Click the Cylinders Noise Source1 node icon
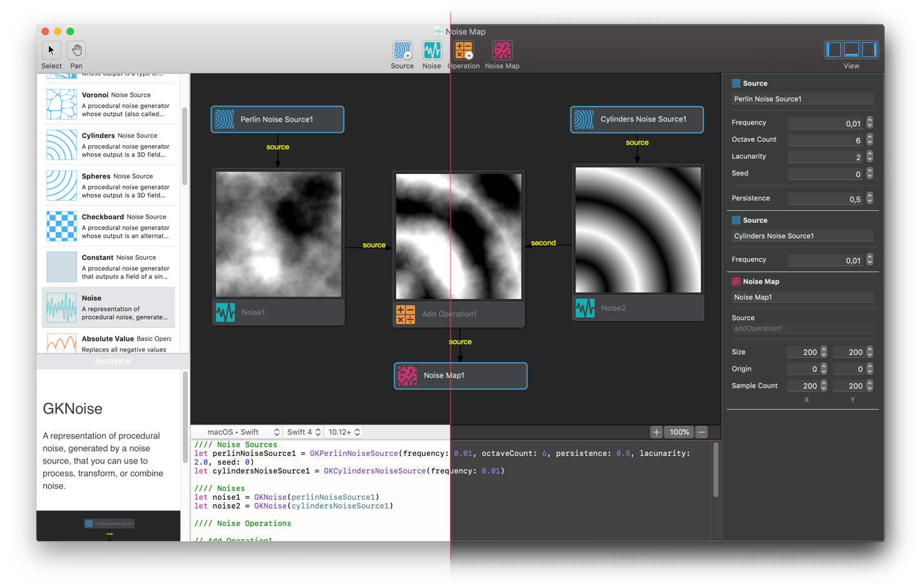 click(584, 119)
